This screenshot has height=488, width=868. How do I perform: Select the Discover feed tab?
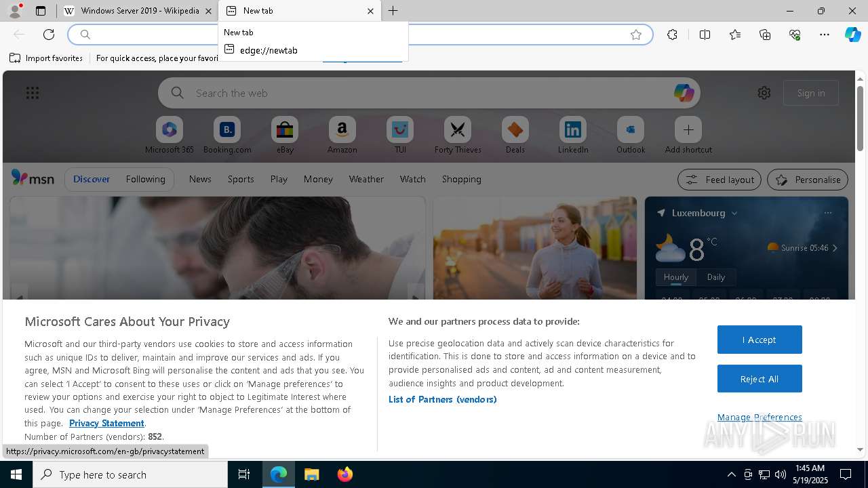[x=92, y=179]
